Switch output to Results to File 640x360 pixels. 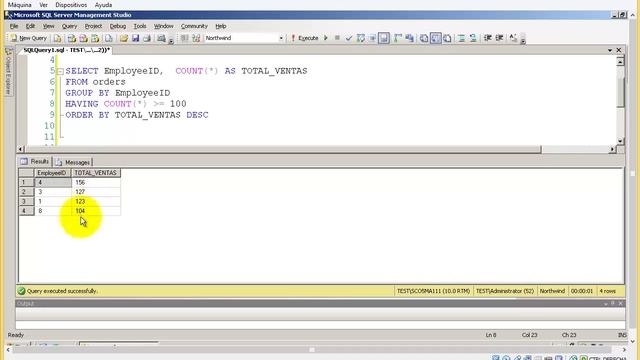(x=447, y=38)
